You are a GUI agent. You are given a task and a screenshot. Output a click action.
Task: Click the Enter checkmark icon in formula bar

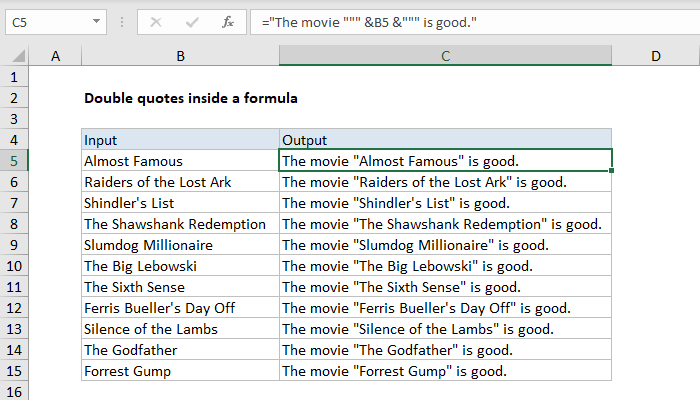[192, 20]
